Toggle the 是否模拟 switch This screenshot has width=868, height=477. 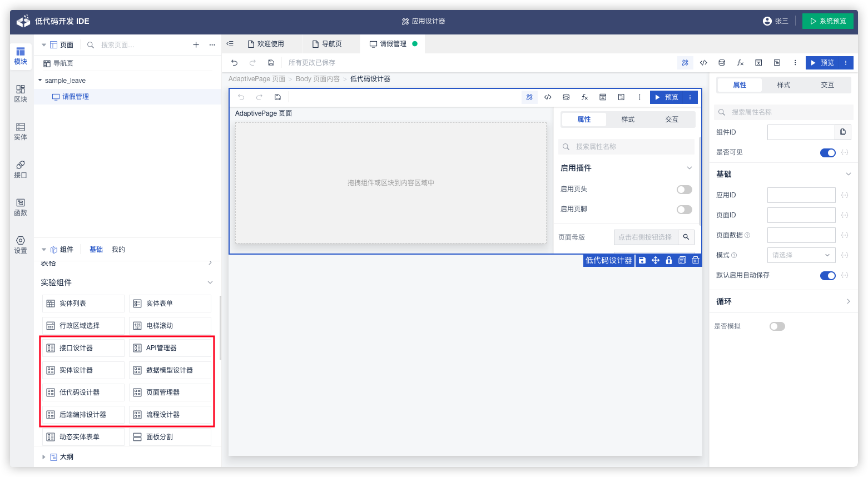point(777,326)
